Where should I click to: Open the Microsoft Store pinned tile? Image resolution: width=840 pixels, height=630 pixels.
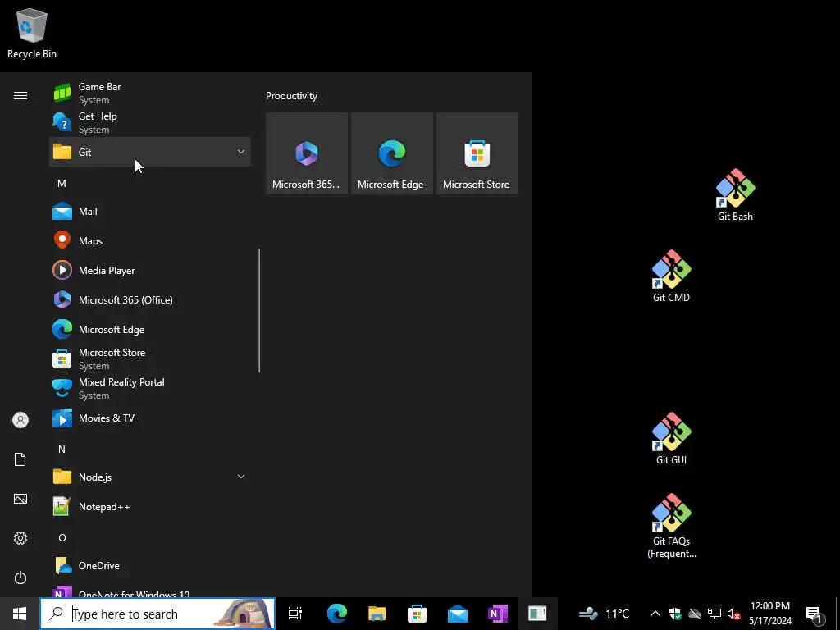[x=477, y=153]
